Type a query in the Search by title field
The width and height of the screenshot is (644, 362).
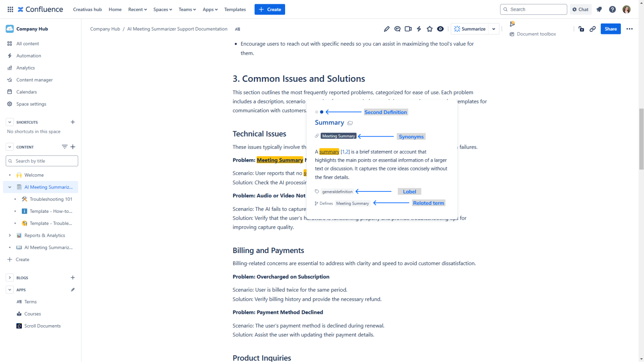pos(42,160)
